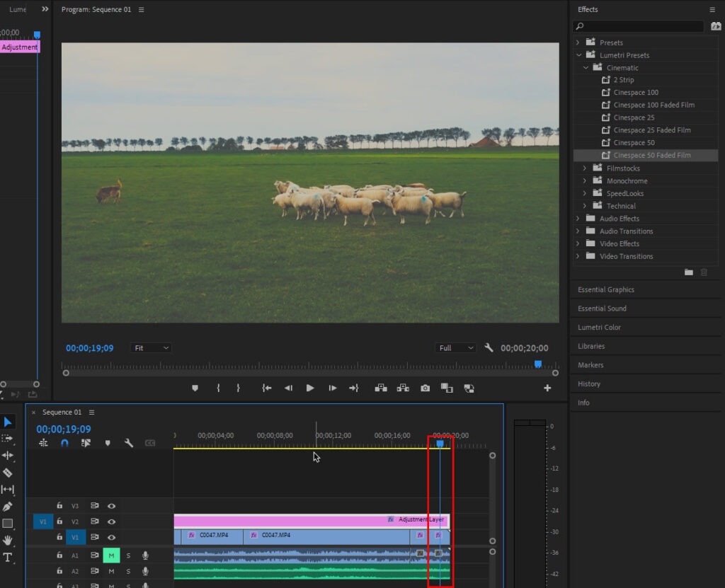This screenshot has height=588, width=725.
Task: Select the Cinespace 25 Faded Film preset
Action: pos(651,130)
